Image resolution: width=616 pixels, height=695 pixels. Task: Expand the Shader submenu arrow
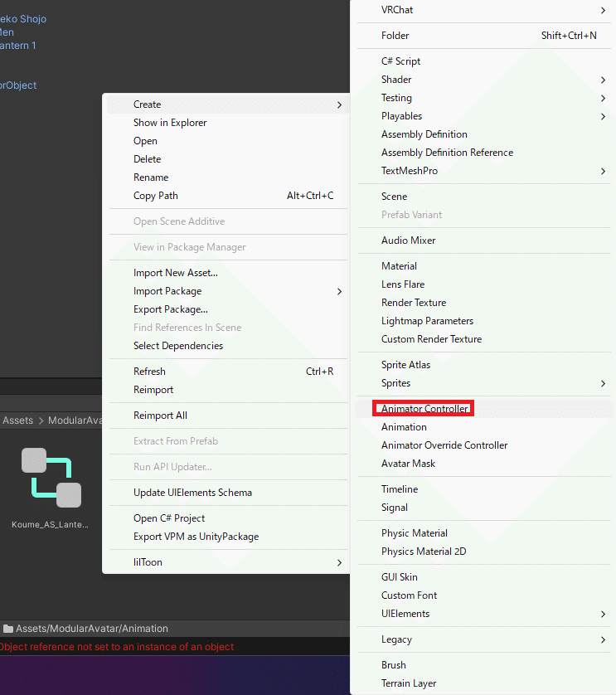coord(603,80)
